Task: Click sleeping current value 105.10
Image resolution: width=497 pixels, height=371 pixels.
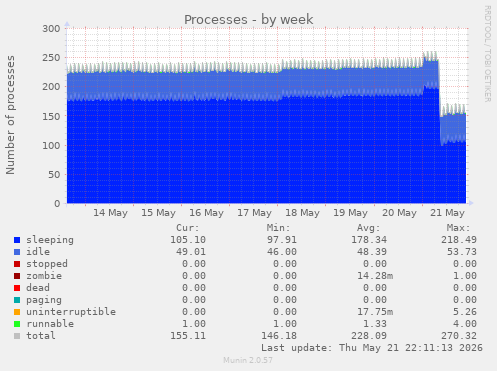Action: point(188,240)
